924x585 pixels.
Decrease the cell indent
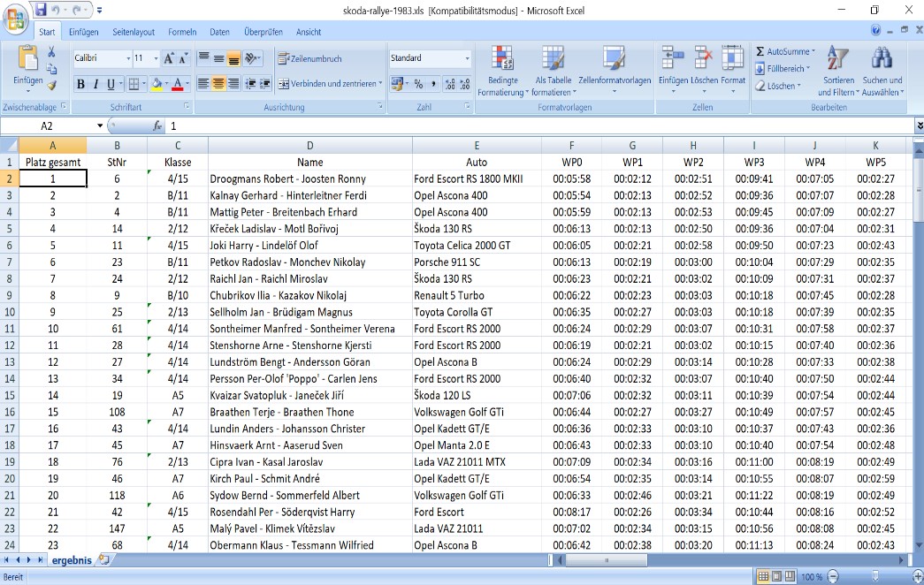coord(250,84)
